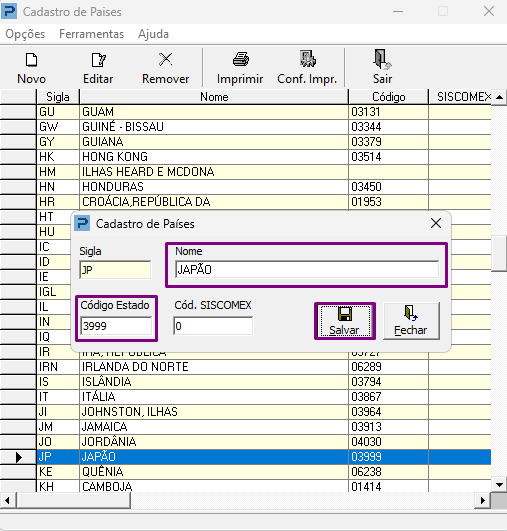Click the horizontal scrollbar right arrow
507x531 pixels.
tap(483, 500)
